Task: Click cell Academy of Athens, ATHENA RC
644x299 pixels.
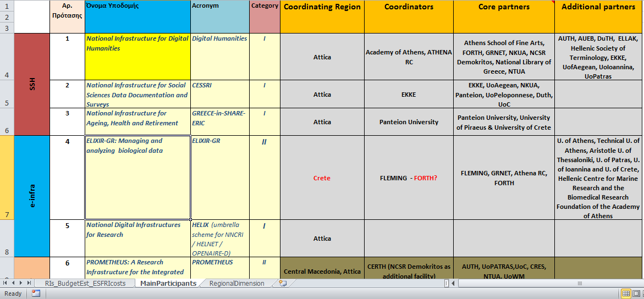Action: [x=409, y=57]
